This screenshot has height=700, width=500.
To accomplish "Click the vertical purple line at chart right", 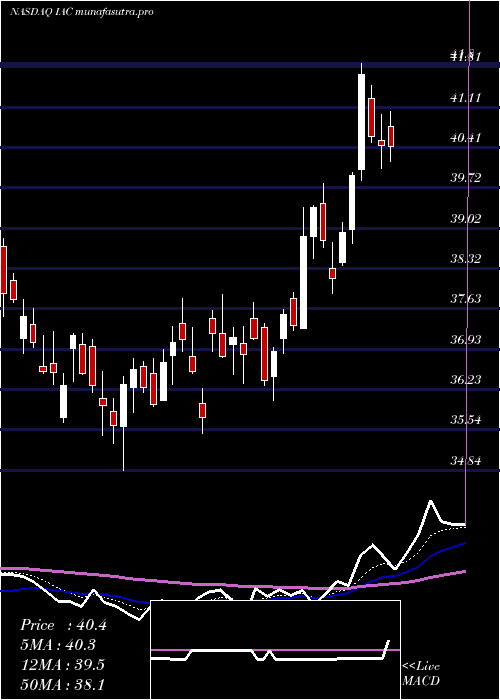I will click(x=468, y=263).
